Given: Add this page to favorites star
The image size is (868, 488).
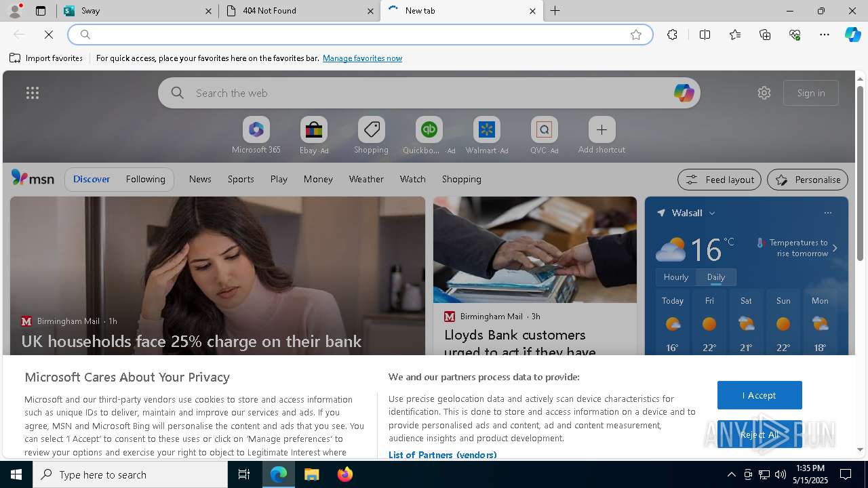Looking at the screenshot, I should click(x=636, y=35).
